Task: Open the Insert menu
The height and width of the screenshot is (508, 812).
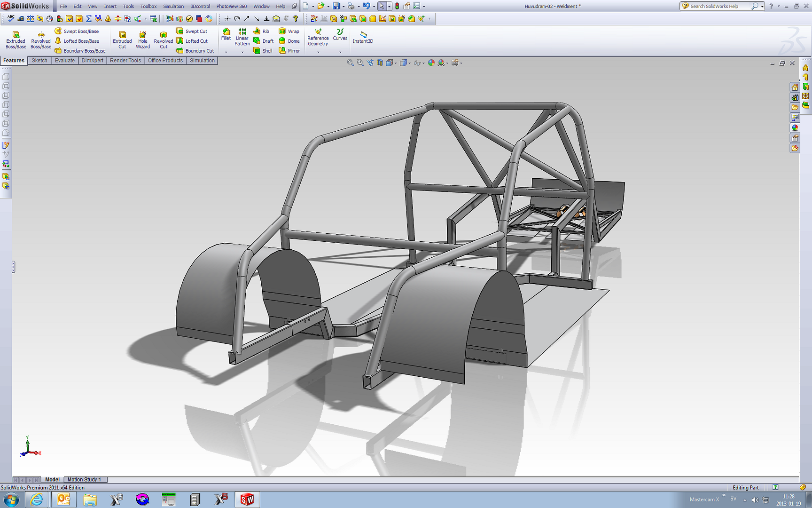Action: (110, 6)
